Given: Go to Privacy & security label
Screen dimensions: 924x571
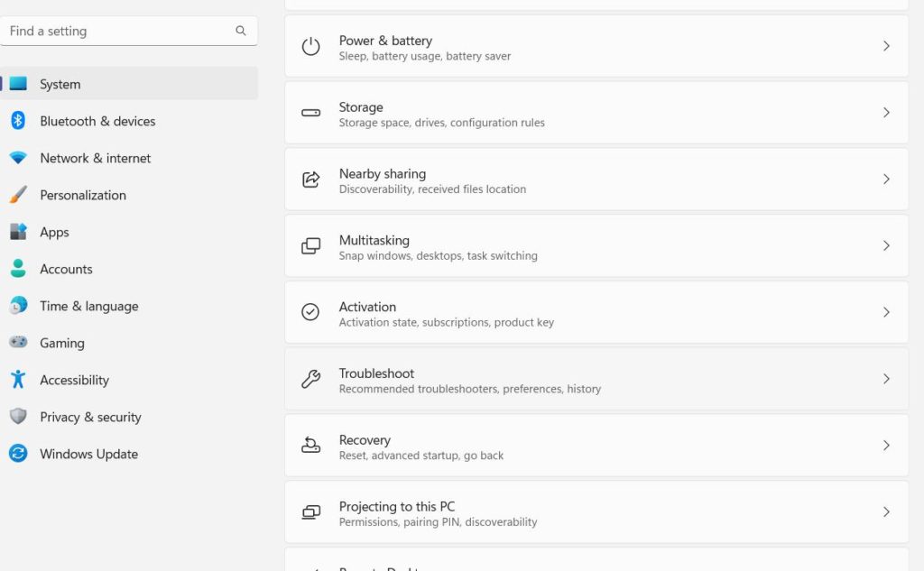Looking at the screenshot, I should [x=91, y=418].
